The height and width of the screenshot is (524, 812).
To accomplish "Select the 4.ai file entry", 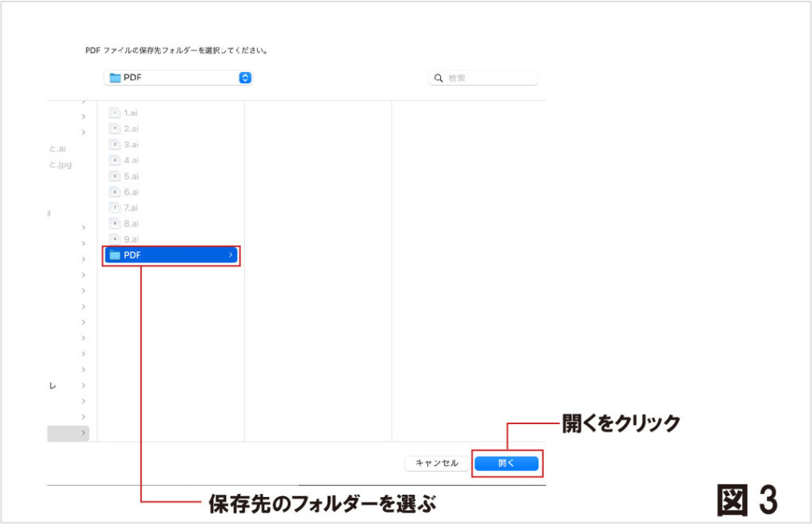I will 131,160.
